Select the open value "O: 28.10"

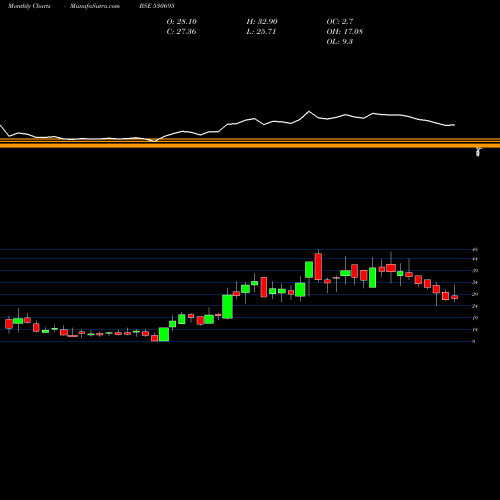[182, 22]
